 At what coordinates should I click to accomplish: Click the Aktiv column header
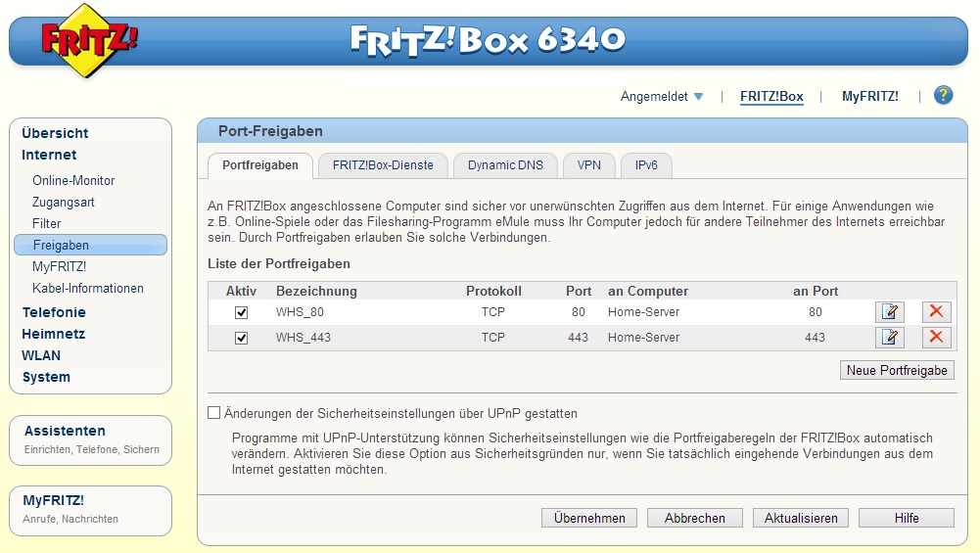coord(241,292)
